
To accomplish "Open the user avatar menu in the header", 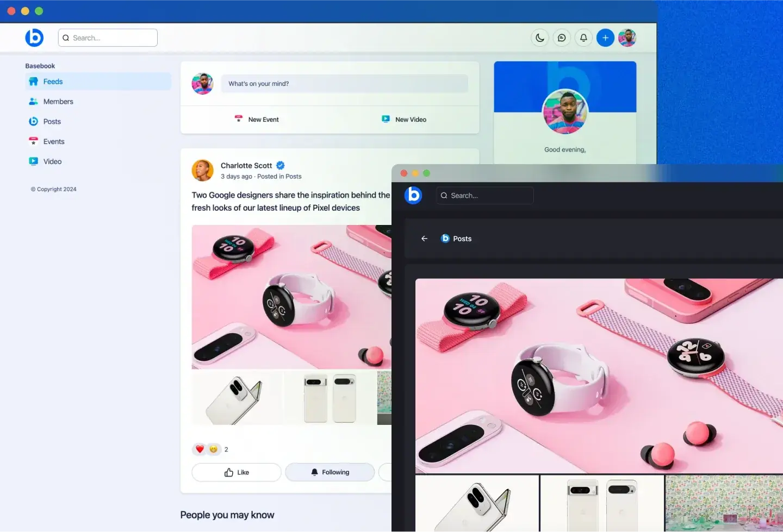I will (x=627, y=37).
